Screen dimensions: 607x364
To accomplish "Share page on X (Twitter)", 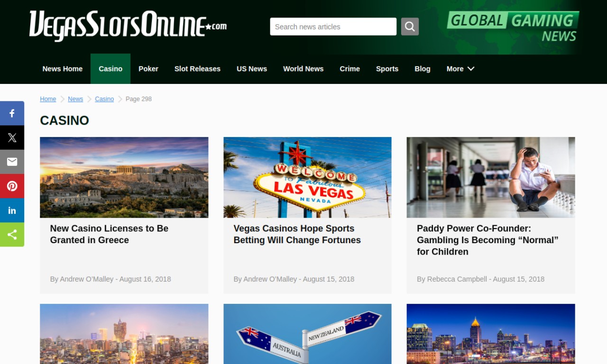I will [x=12, y=137].
